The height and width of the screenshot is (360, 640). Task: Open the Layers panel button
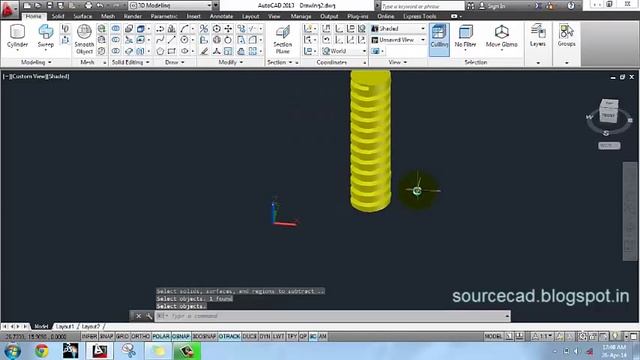[x=538, y=36]
